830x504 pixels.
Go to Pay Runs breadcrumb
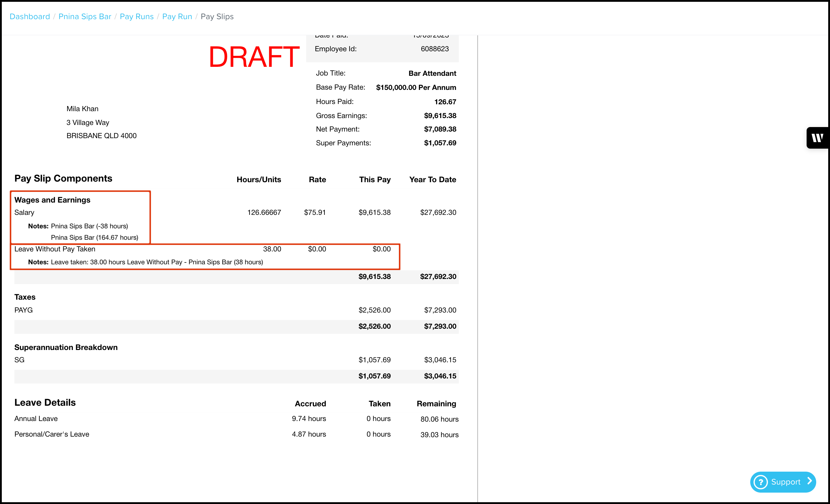pyautogui.click(x=136, y=16)
